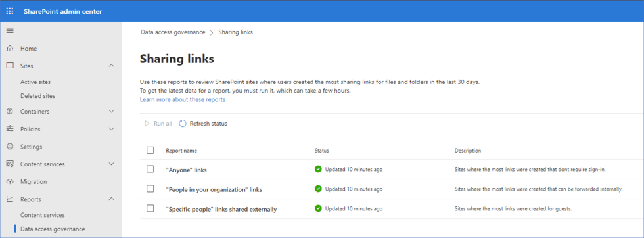Click description "Sites where the most links were created for guests."
This screenshot has height=238, width=644.
pyautogui.click(x=513, y=209)
